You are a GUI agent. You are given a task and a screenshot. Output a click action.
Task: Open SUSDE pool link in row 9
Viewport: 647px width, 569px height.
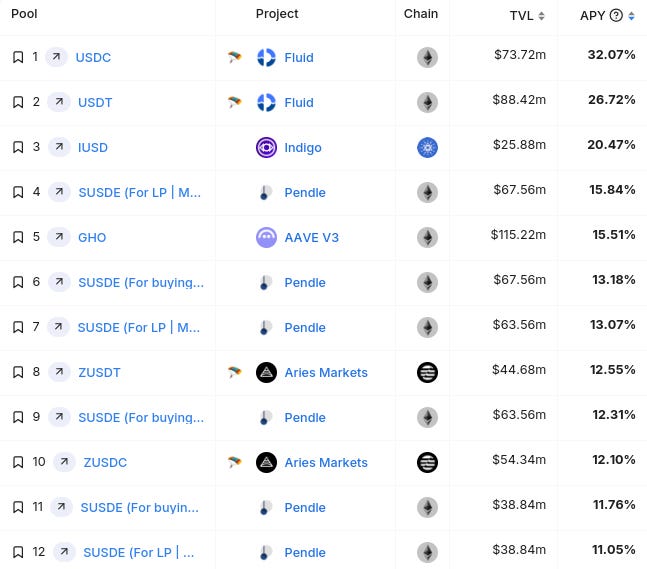click(x=141, y=417)
